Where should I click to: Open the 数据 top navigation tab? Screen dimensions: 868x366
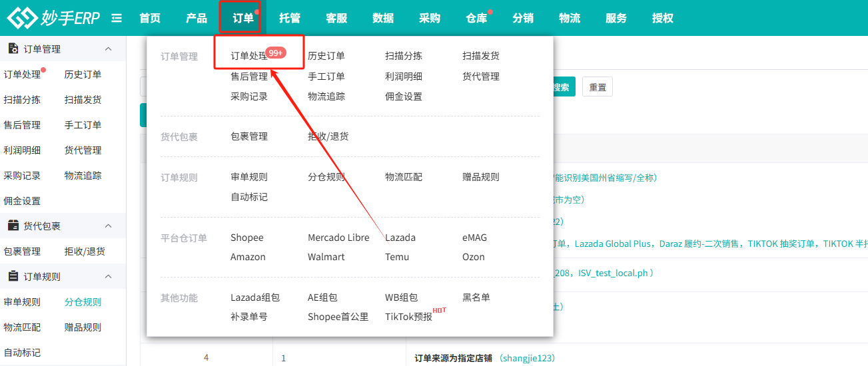(x=383, y=18)
